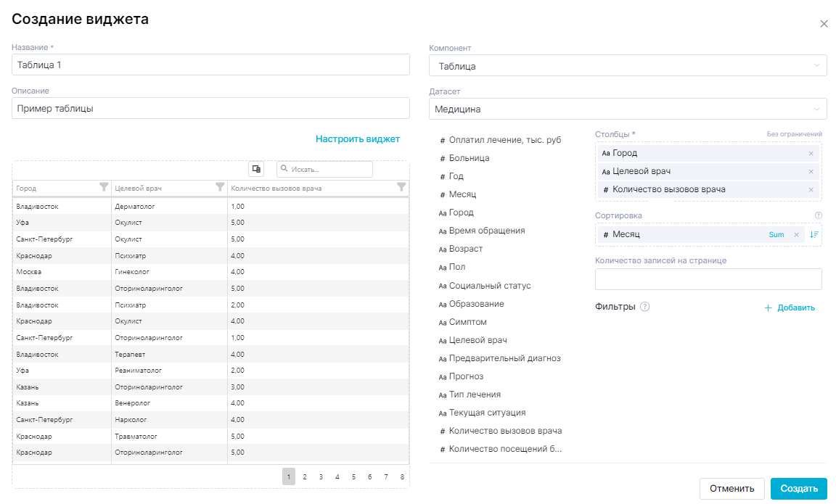Show help icon for Сортировка section

pyautogui.click(x=818, y=215)
